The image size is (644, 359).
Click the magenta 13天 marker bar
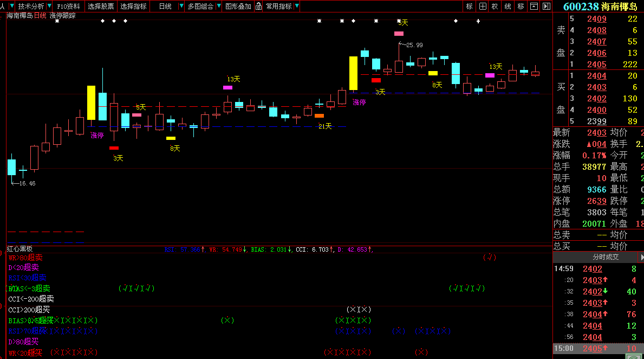227,87
